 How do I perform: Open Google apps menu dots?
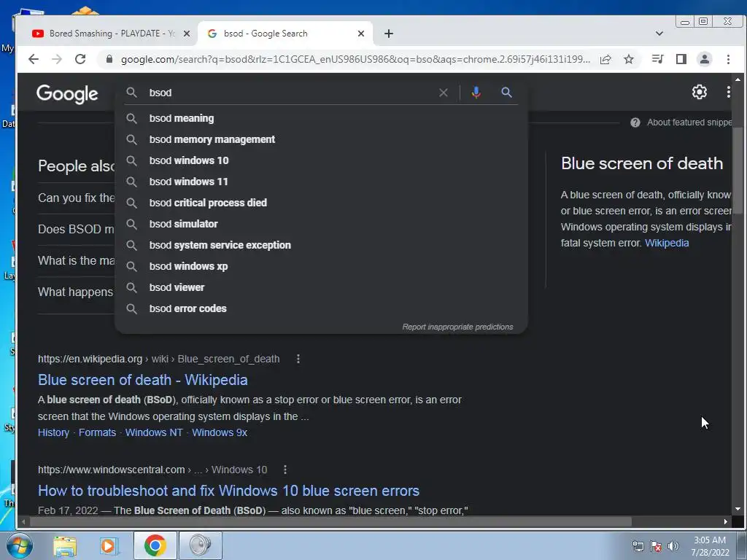click(728, 92)
